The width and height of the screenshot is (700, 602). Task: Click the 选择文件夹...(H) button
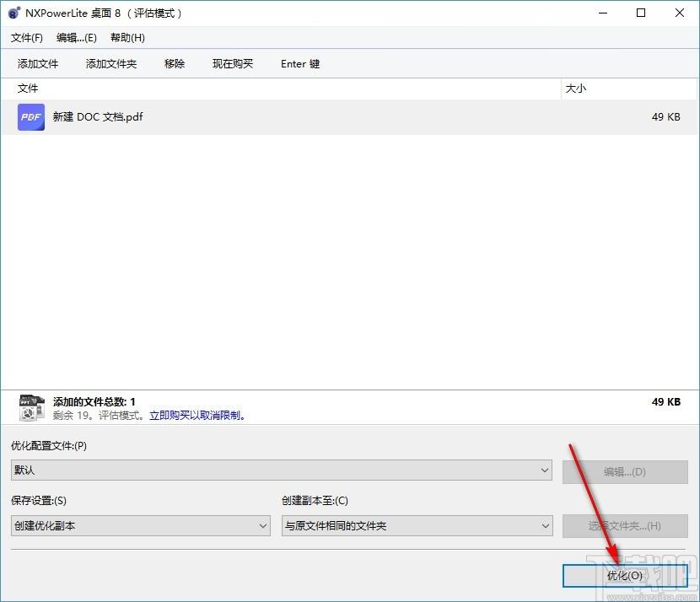(625, 526)
